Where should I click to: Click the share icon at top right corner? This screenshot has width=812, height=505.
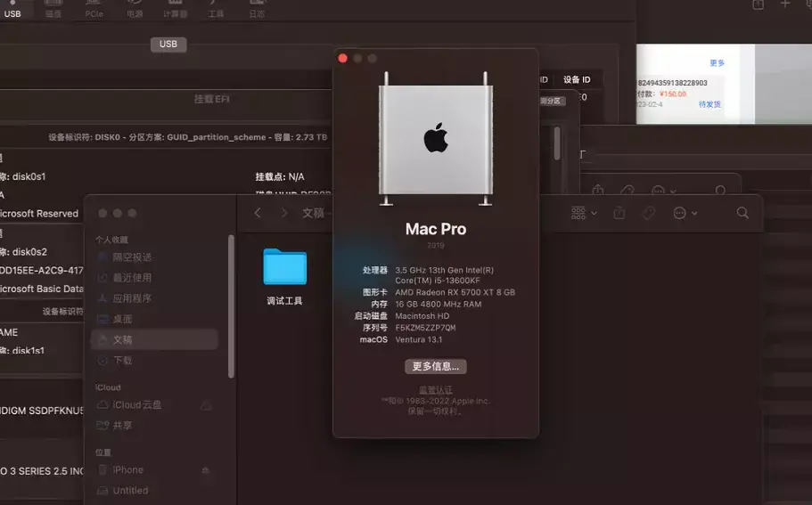pos(759,4)
